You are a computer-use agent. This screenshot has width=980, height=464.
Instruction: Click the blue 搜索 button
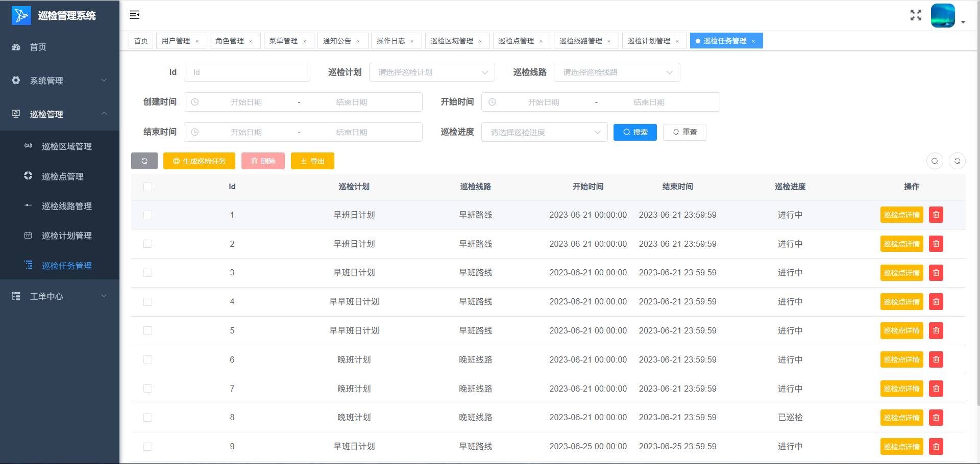click(x=635, y=133)
